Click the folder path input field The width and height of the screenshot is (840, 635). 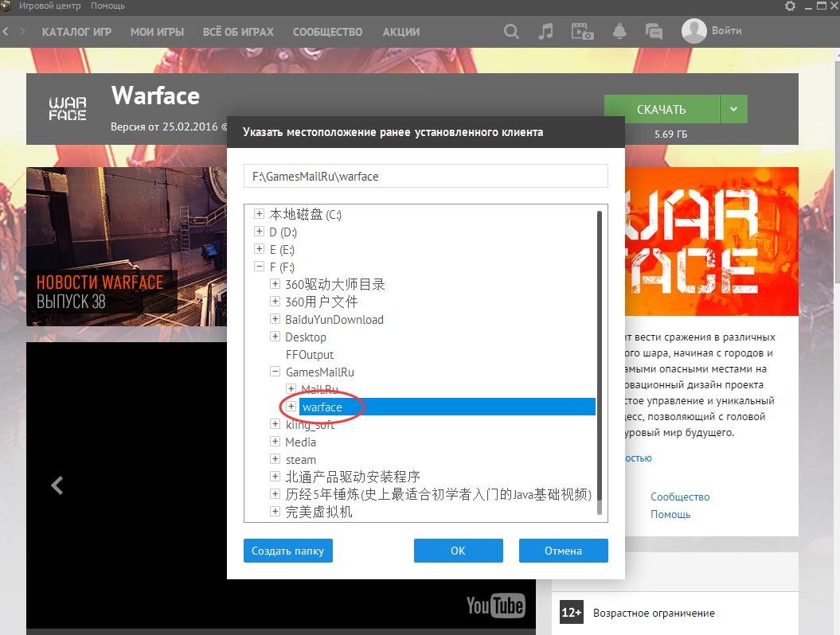pyautogui.click(x=426, y=176)
